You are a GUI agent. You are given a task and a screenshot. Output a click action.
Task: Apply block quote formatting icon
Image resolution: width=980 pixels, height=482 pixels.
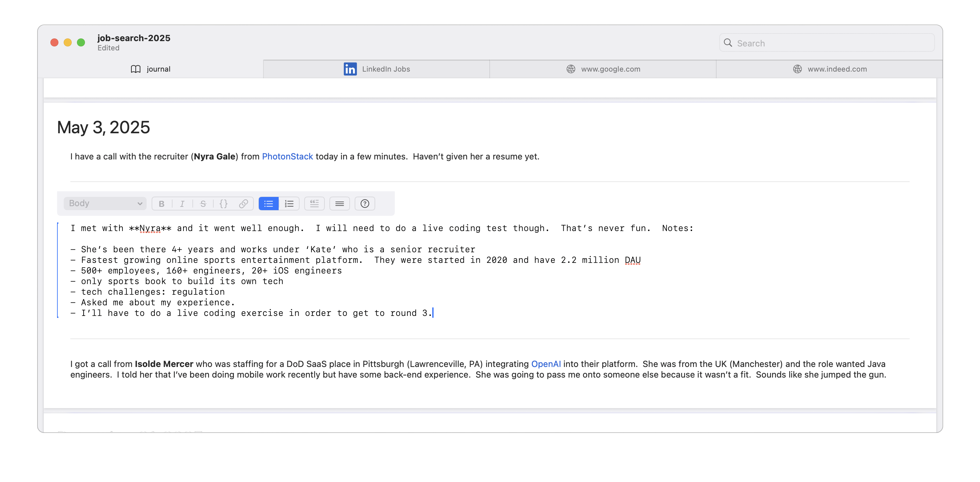pos(314,204)
